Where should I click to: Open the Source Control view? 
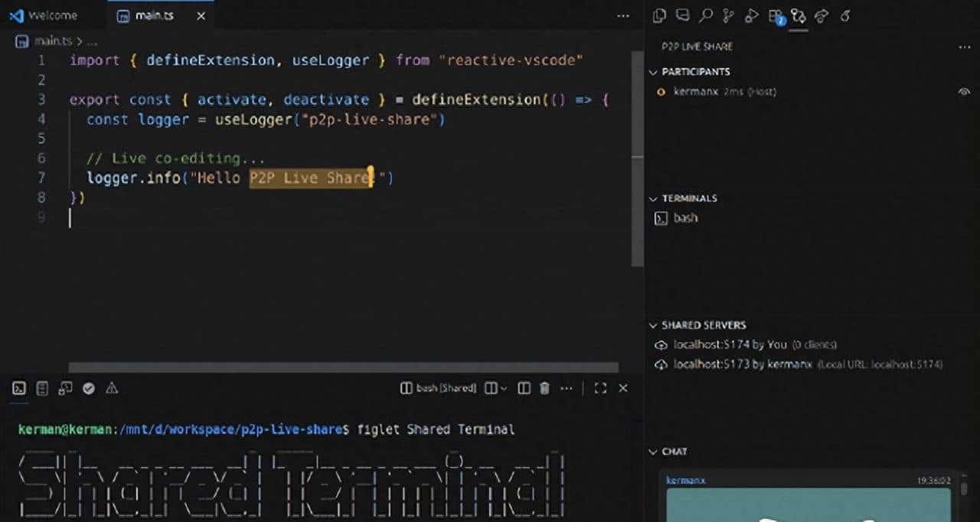coord(729,15)
